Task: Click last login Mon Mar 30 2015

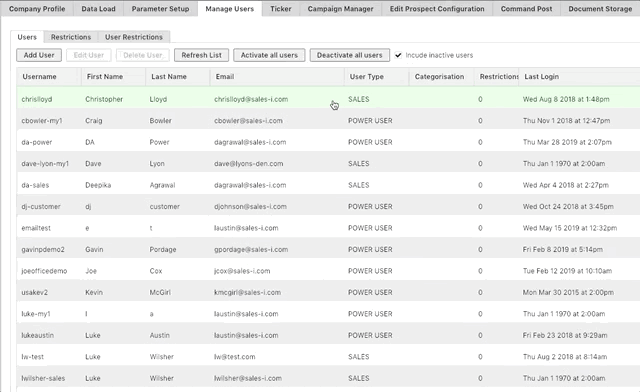Action: point(568,292)
